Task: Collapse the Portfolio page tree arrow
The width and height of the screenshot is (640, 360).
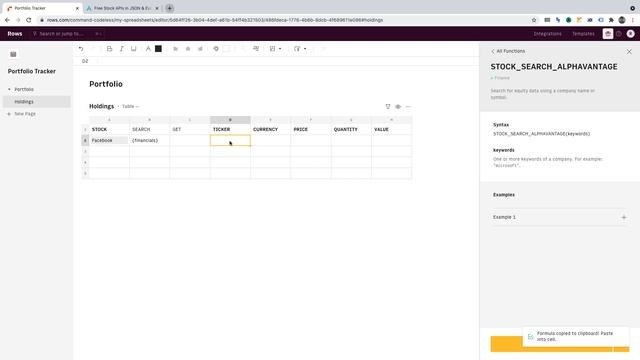Action: tap(9, 89)
